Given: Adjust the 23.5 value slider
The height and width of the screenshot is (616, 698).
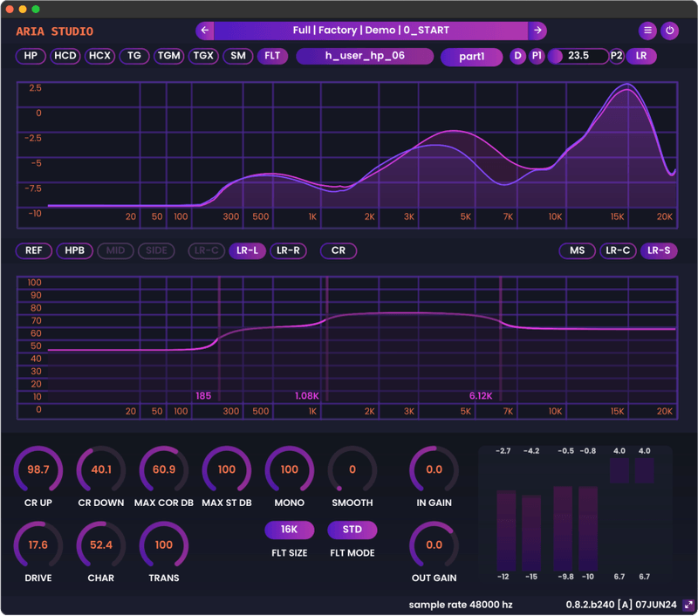Looking at the screenshot, I should (578, 56).
